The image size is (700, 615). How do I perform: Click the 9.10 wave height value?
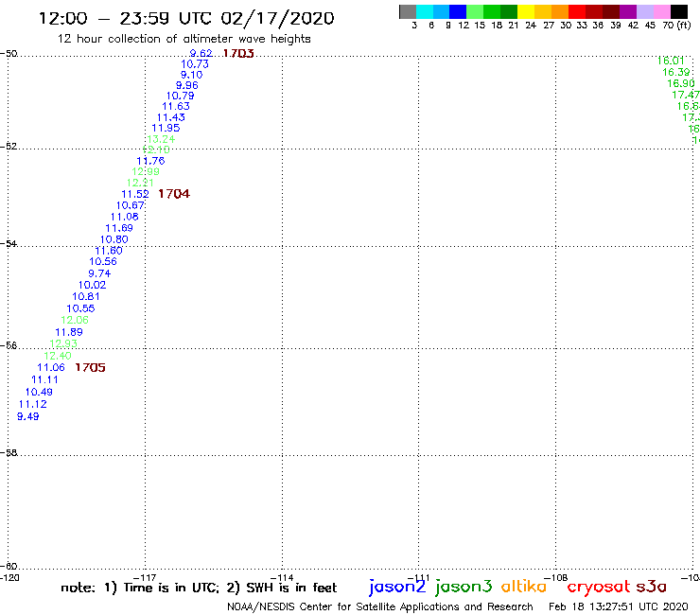[191, 75]
